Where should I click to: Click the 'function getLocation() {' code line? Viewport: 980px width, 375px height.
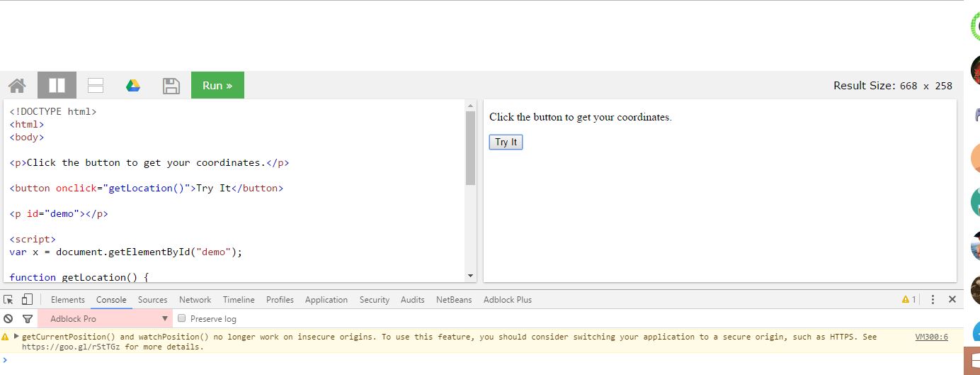pos(79,277)
